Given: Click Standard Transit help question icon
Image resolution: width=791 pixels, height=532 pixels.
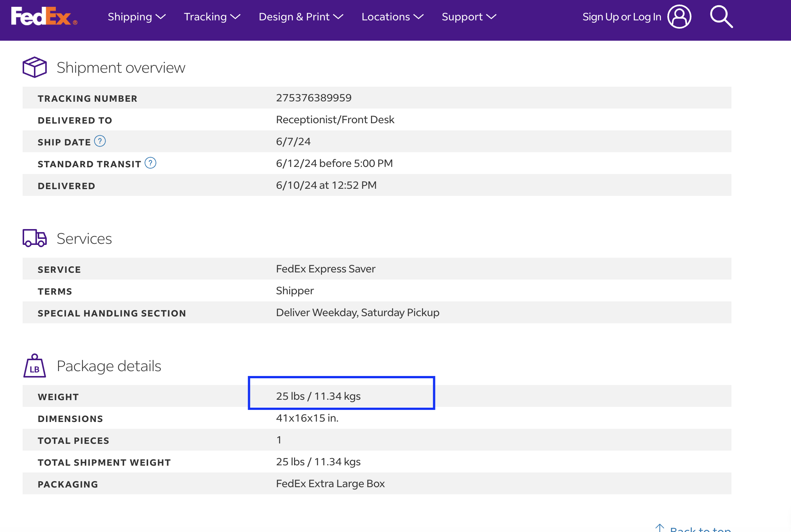Looking at the screenshot, I should coord(150,163).
